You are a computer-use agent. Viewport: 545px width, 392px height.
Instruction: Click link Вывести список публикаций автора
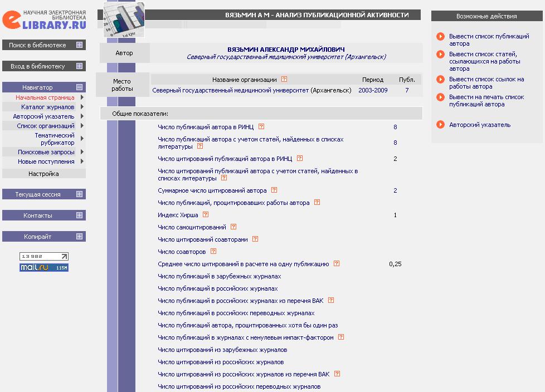489,40
